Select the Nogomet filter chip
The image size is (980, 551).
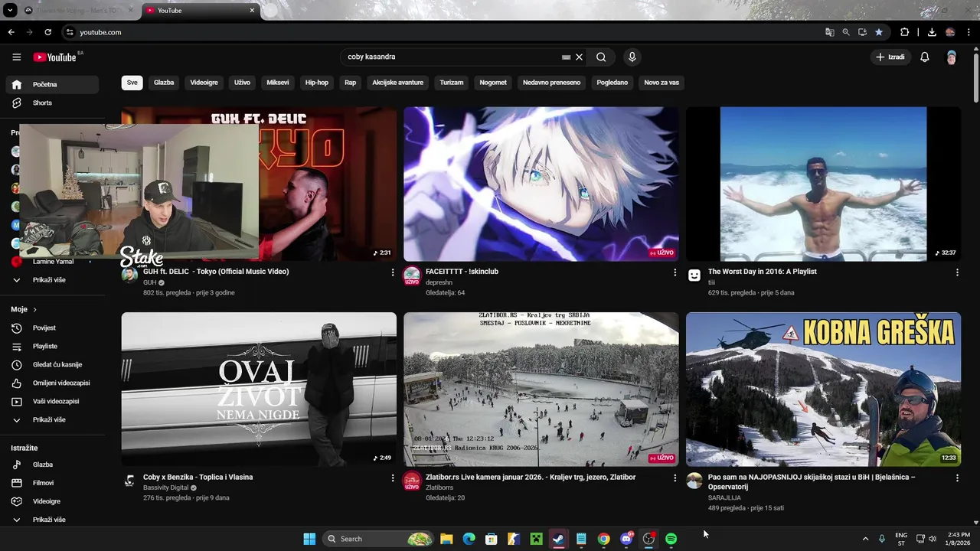point(493,83)
